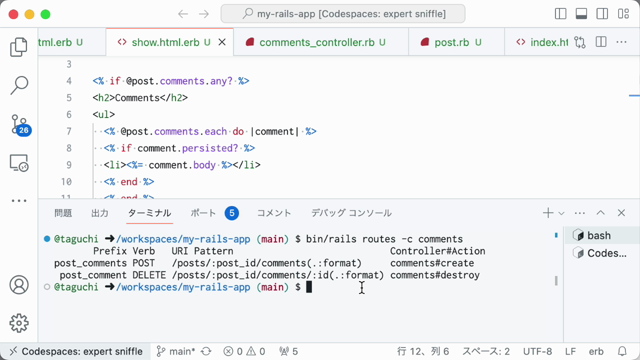Screen dimensions: 640x360
Task: Synchronize changes via status bar sync icon
Action: [206, 351]
